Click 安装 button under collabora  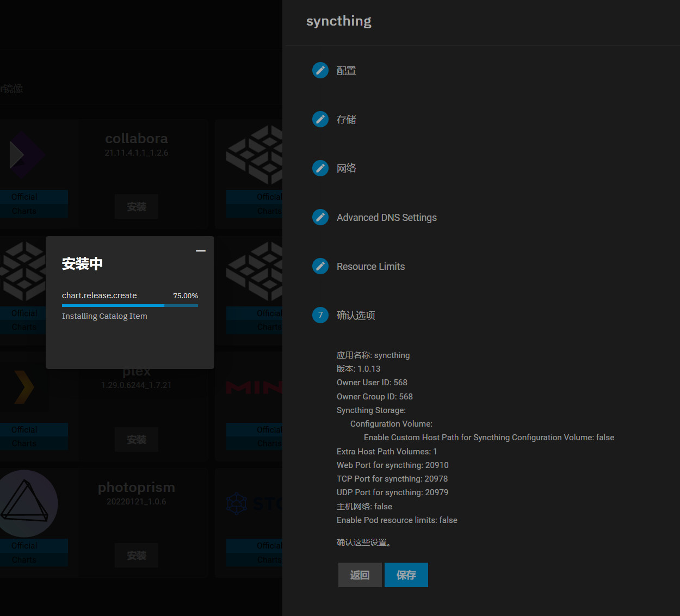[x=137, y=207]
